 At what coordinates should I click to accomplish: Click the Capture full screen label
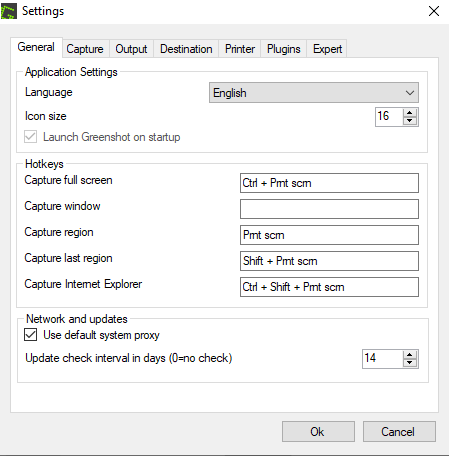pyautogui.click(x=68, y=180)
